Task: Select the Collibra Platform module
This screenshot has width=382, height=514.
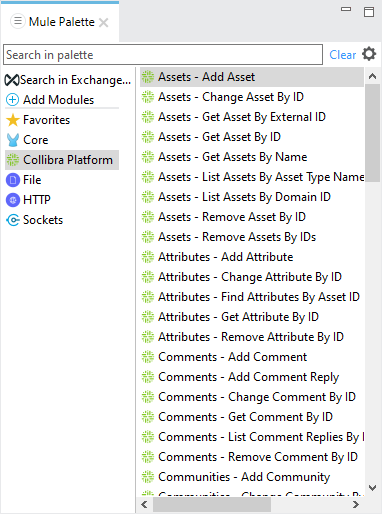Action: (62, 160)
